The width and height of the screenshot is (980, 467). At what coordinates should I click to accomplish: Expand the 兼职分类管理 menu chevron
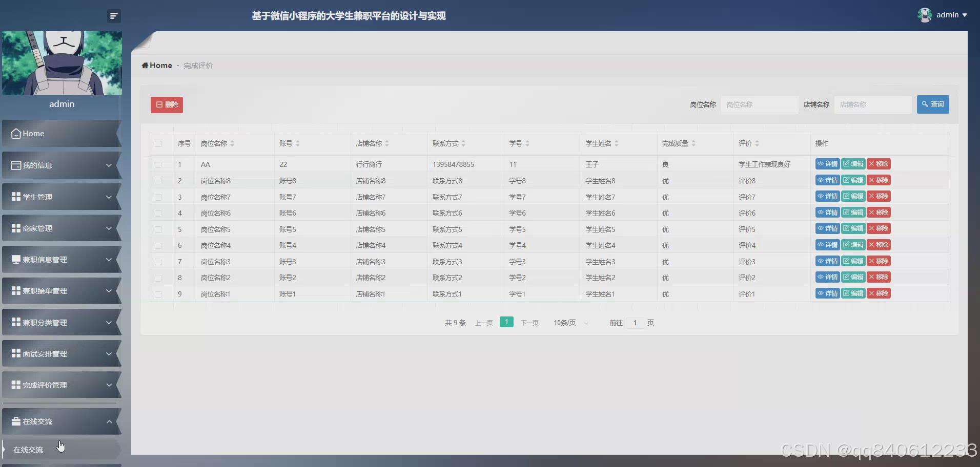pos(109,323)
